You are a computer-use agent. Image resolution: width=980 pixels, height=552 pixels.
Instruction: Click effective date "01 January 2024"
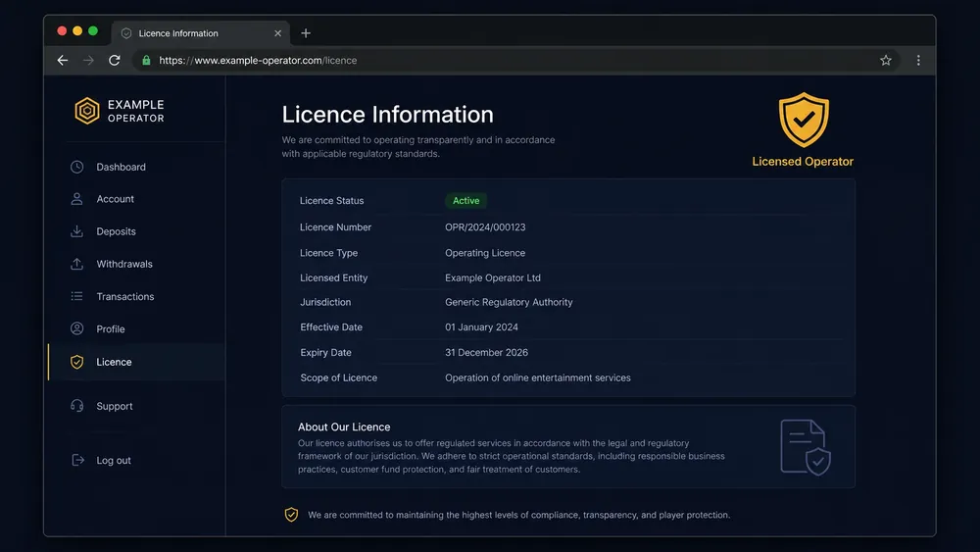point(481,326)
